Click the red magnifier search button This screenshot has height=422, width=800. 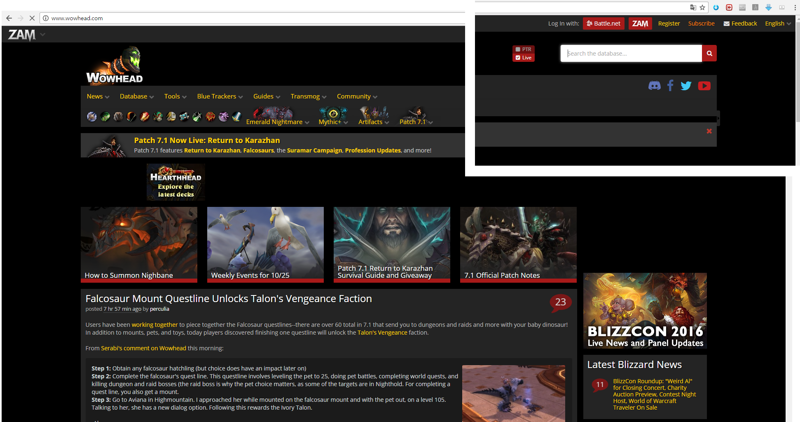click(709, 53)
